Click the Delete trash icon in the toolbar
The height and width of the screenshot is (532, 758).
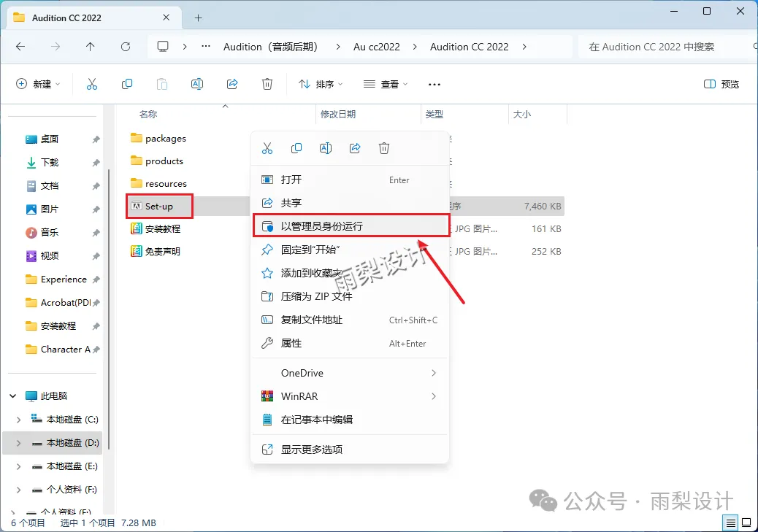click(x=267, y=84)
